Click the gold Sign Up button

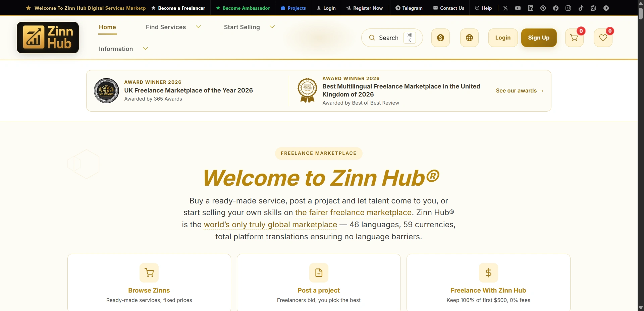point(539,38)
